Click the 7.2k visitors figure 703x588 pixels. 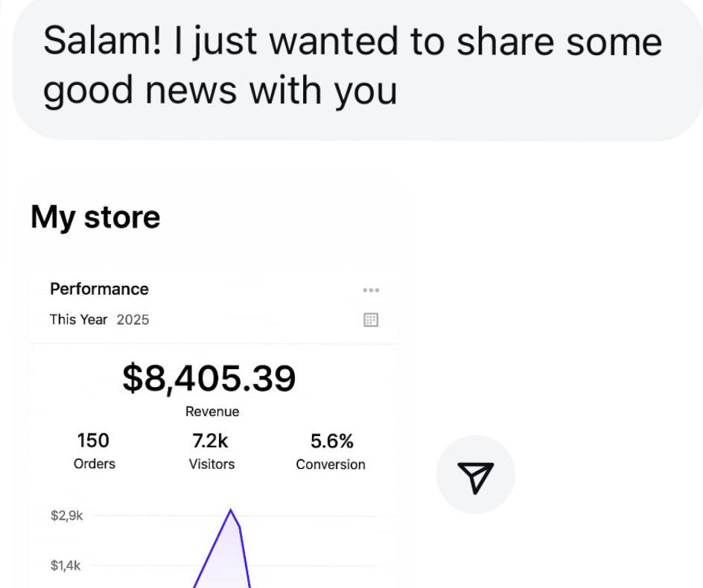click(211, 441)
